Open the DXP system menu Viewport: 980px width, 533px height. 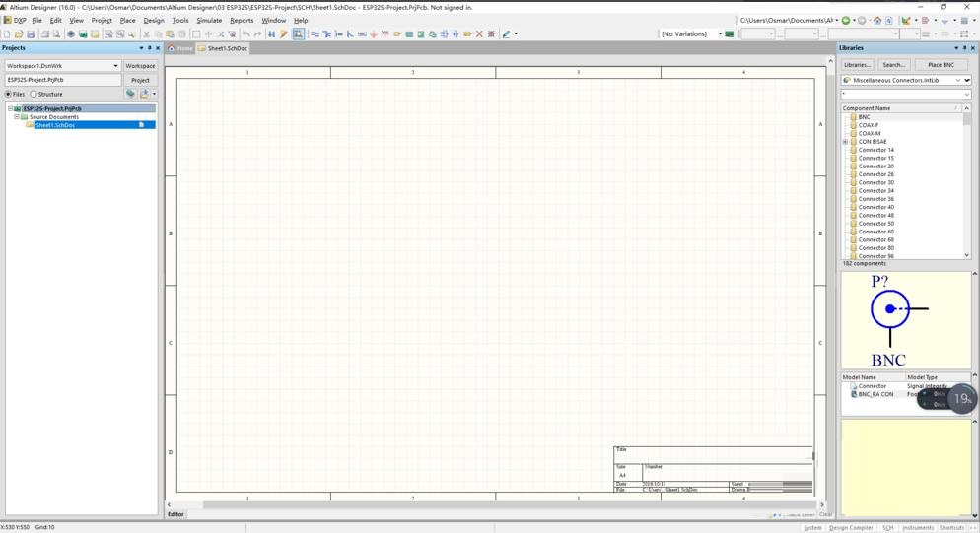(x=16, y=20)
